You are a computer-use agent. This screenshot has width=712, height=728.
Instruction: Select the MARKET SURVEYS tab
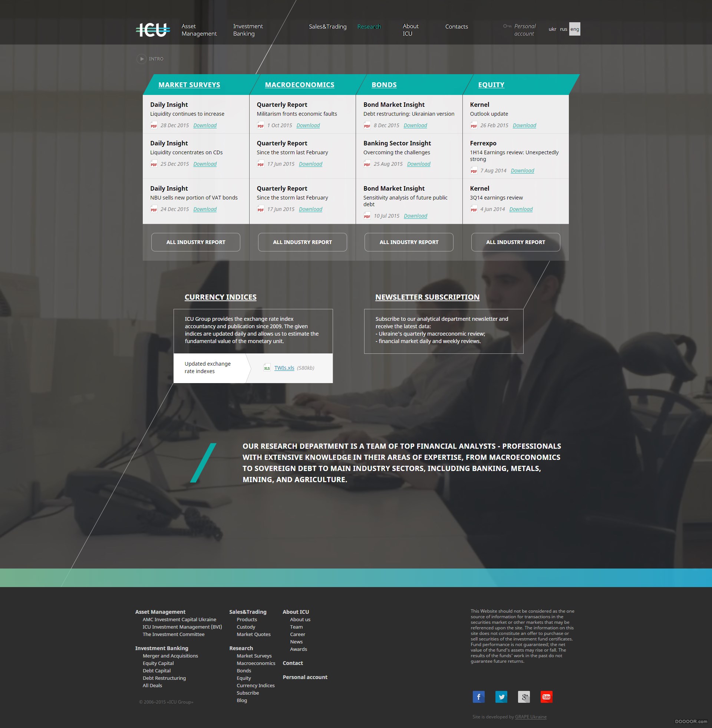click(189, 84)
